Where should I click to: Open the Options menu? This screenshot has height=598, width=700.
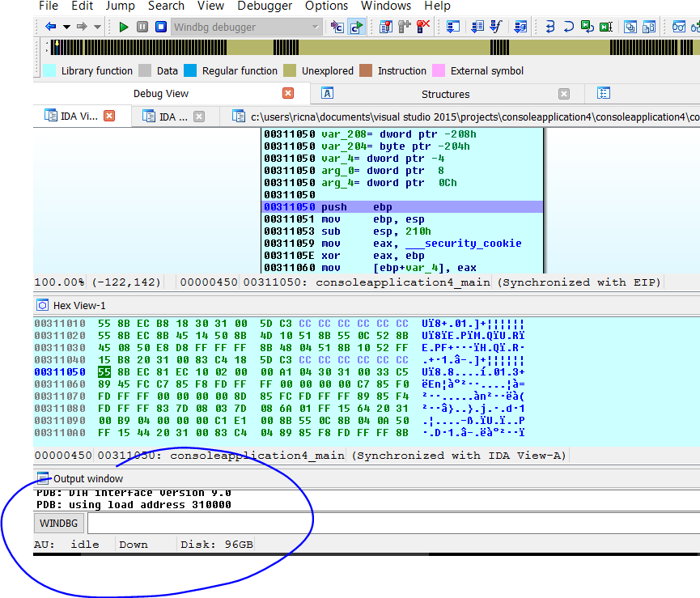[326, 6]
